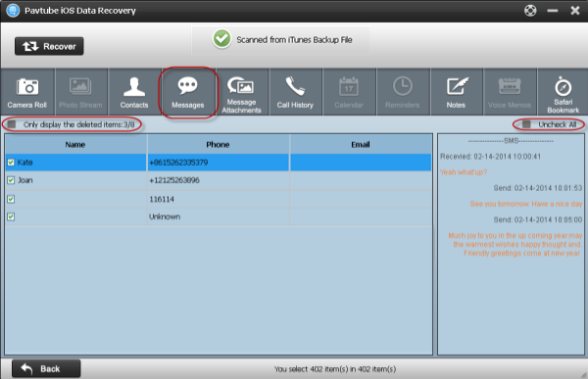Uncheck the 116114 row checkbox

[11, 199]
